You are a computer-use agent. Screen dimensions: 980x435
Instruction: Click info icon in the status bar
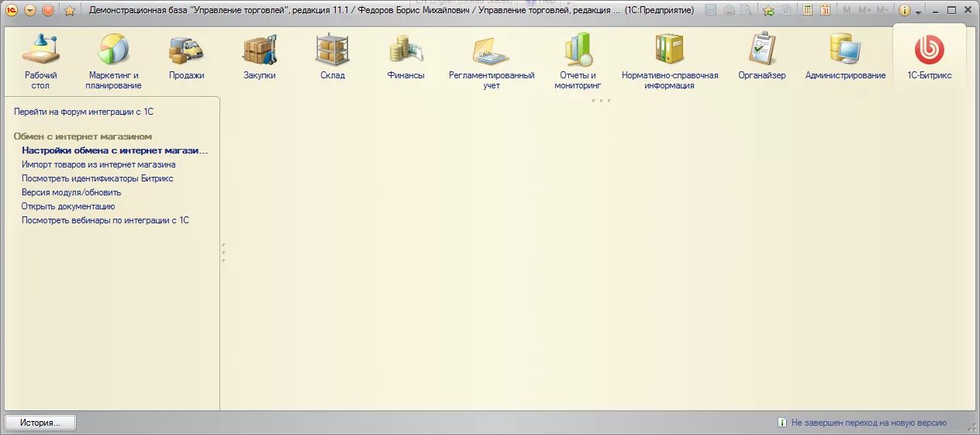click(x=782, y=423)
